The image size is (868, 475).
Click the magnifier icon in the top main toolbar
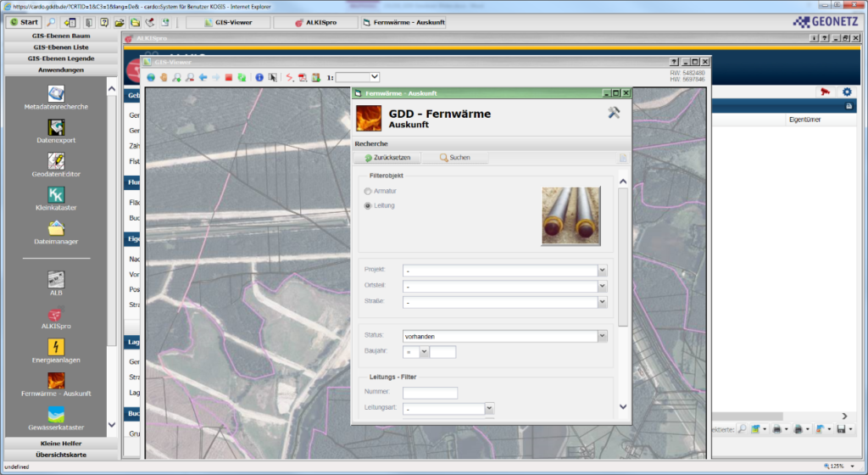tap(51, 22)
